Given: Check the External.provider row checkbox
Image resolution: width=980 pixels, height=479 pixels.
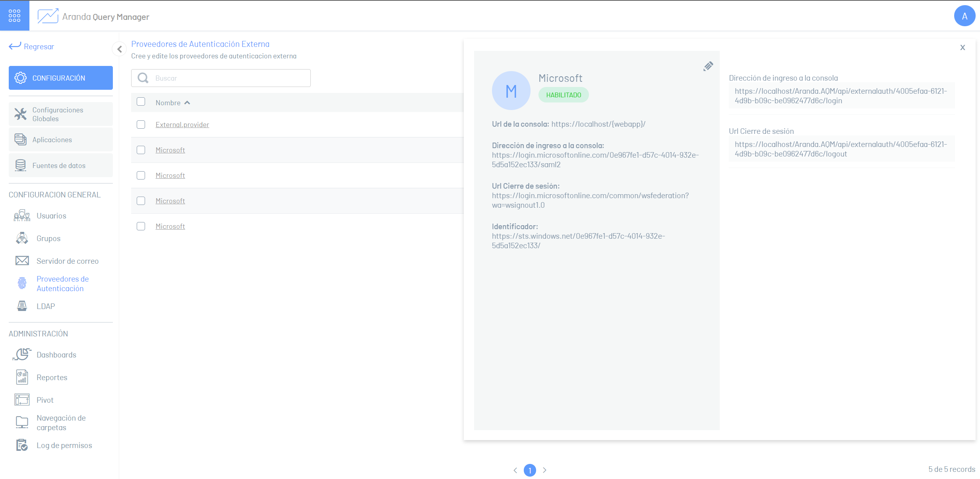Looking at the screenshot, I should (x=141, y=124).
